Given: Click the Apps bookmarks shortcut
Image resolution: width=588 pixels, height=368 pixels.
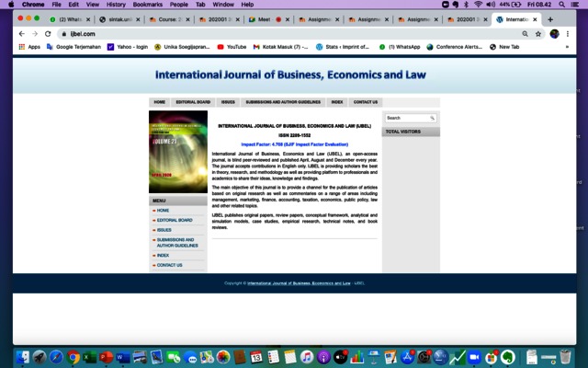Looking at the screenshot, I should [28, 46].
